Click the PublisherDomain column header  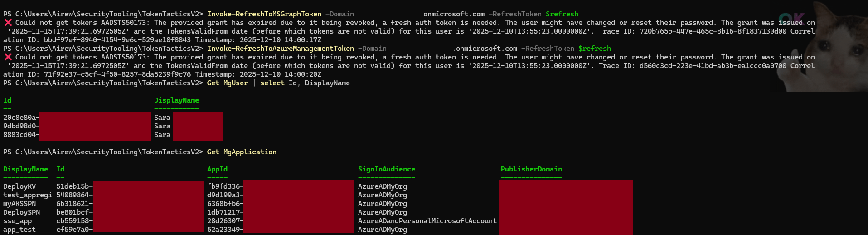click(x=531, y=169)
